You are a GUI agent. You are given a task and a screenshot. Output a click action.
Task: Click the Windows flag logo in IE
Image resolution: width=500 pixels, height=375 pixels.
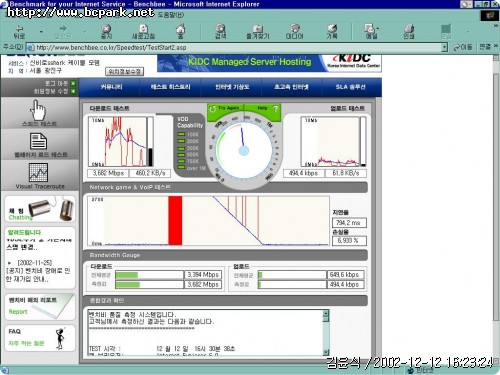tap(490, 15)
